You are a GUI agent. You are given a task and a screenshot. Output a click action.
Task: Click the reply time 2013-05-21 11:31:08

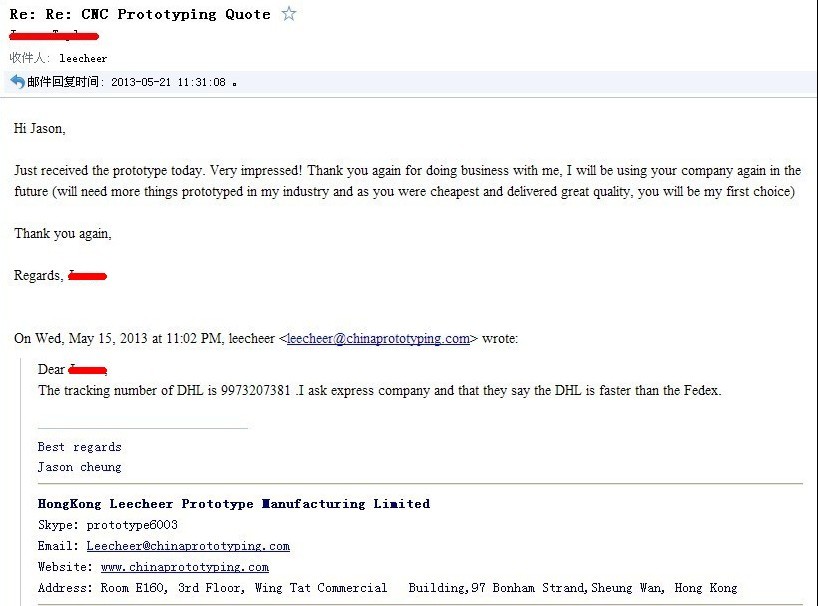pyautogui.click(x=168, y=82)
